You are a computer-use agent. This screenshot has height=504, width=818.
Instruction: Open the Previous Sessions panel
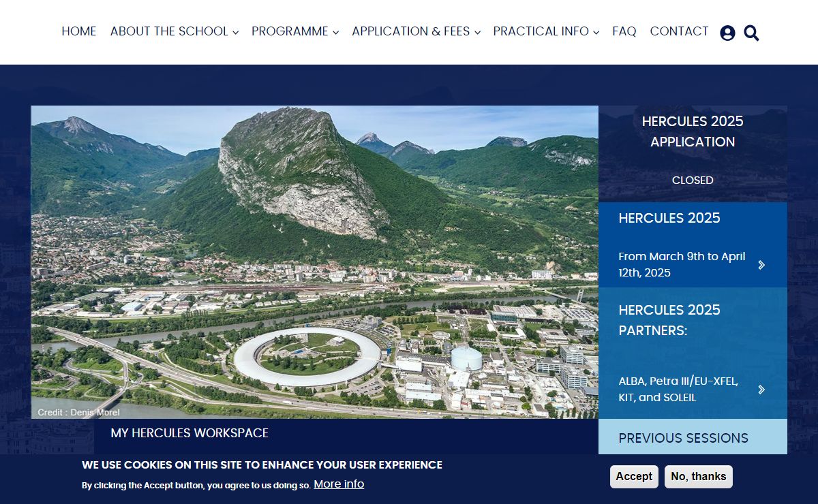[x=683, y=438]
